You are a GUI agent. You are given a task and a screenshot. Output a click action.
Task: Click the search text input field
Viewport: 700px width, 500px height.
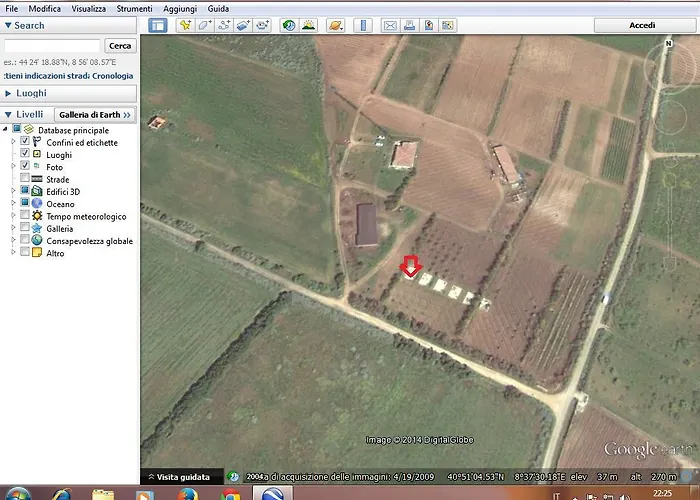[x=52, y=46]
